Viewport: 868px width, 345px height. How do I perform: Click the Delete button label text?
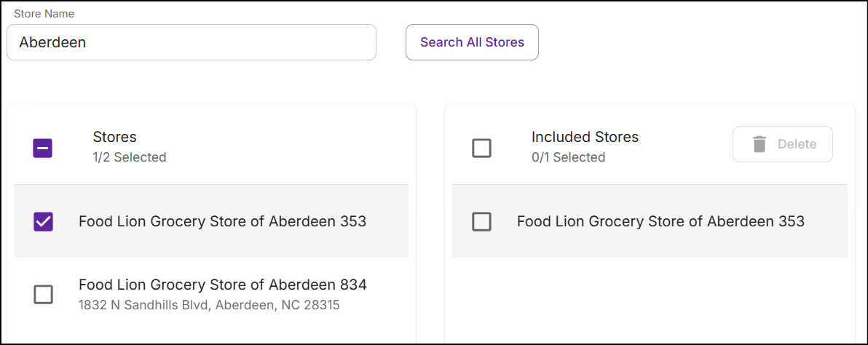coord(797,144)
